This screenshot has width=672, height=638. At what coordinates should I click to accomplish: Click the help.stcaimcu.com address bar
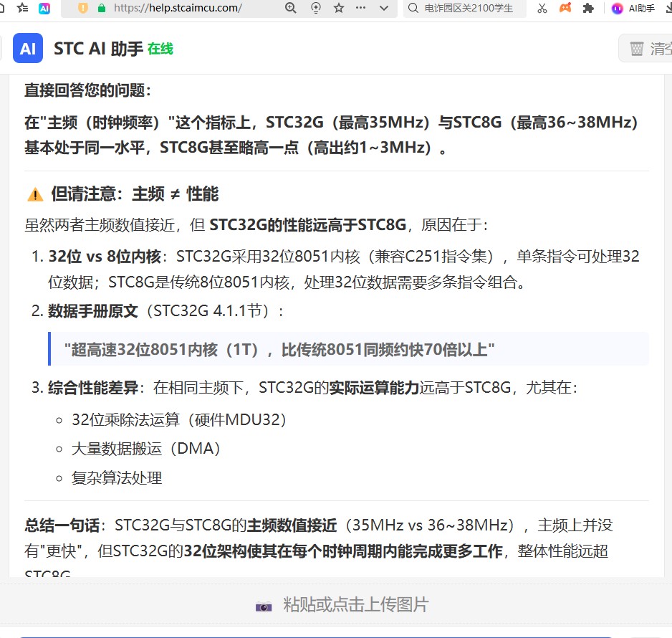click(x=178, y=8)
